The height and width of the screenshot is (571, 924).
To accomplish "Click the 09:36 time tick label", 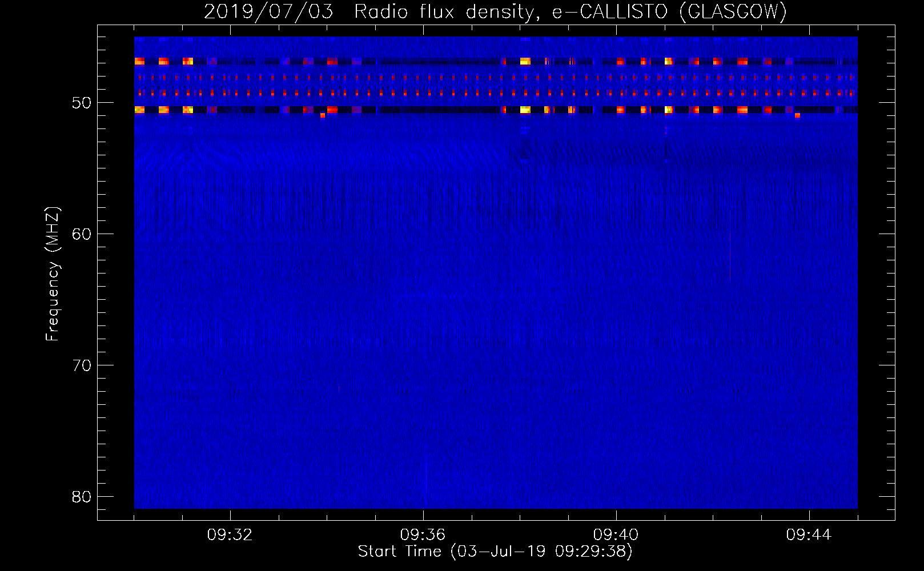I will (x=423, y=535).
